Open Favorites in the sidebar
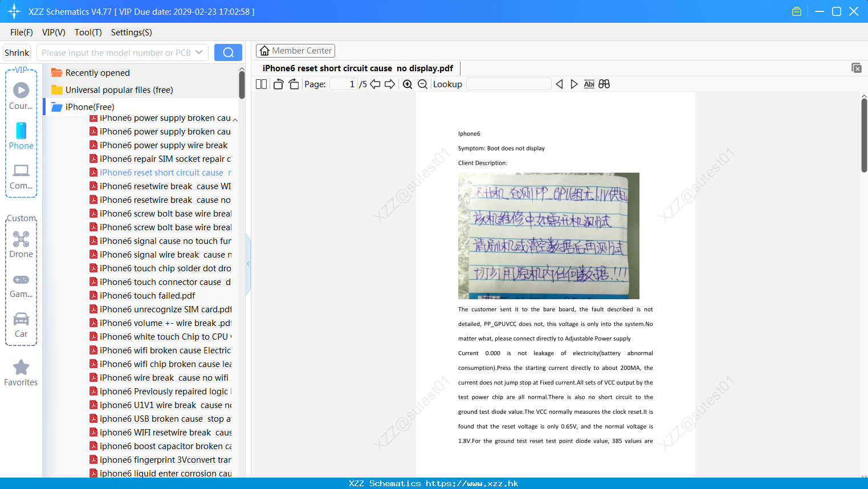This screenshot has width=868, height=489. [21, 373]
